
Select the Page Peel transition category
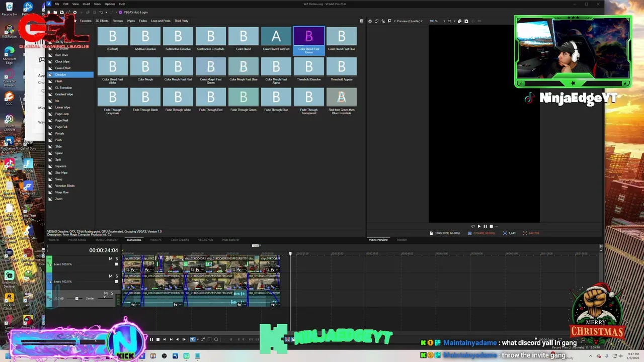pos(61,120)
